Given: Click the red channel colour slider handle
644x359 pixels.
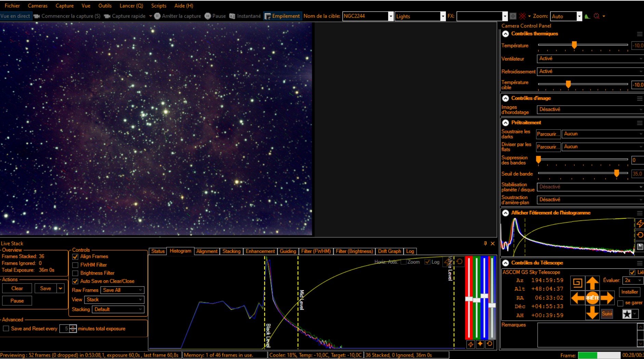Looking at the screenshot, I should click(x=469, y=299).
